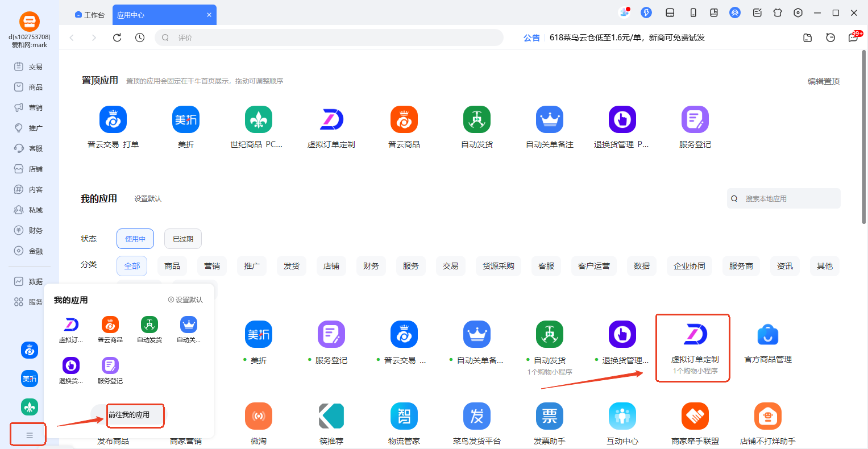This screenshot has height=449, width=868.
Task: Filter apps by 企业协同 category
Action: pyautogui.click(x=690, y=266)
